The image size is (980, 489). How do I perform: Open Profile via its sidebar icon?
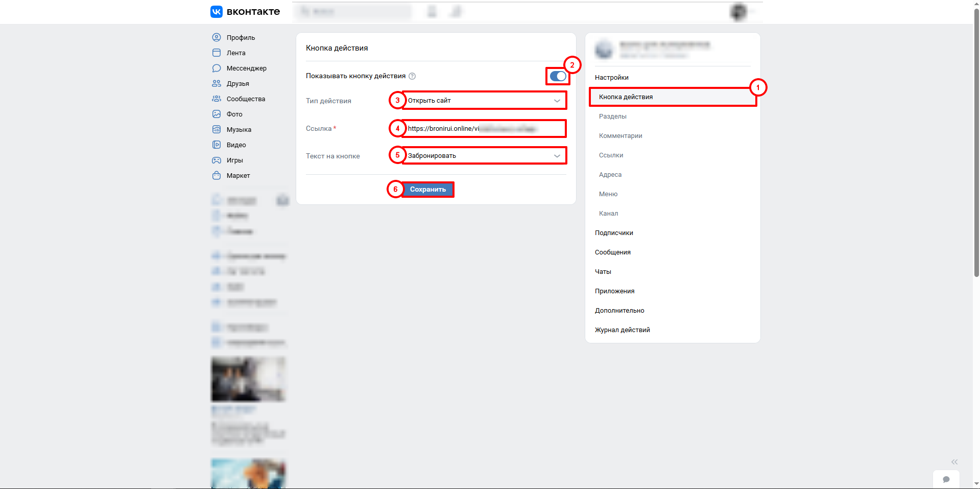[217, 37]
